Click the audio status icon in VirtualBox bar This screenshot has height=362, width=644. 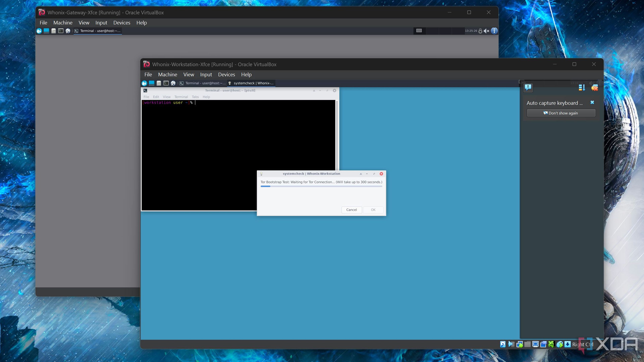(511, 344)
